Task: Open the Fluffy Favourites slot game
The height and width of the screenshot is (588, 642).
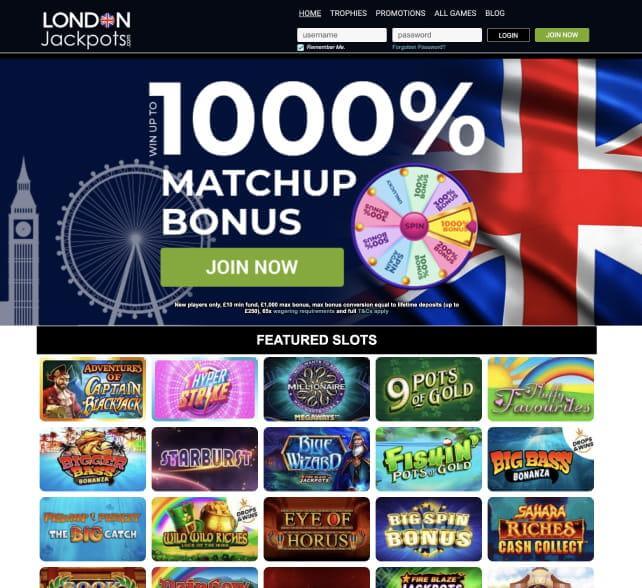Action: pyautogui.click(x=540, y=389)
